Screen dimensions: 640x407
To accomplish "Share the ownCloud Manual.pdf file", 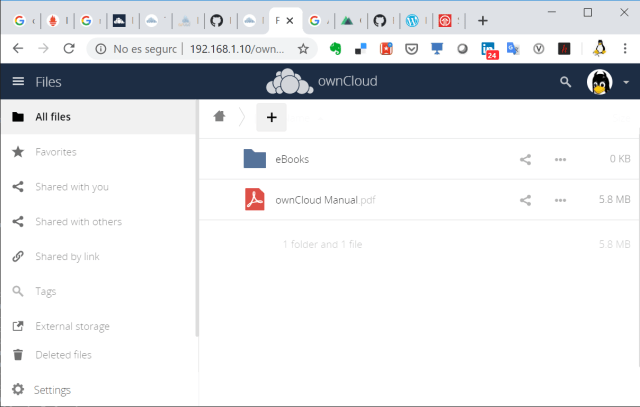I will pos(525,200).
